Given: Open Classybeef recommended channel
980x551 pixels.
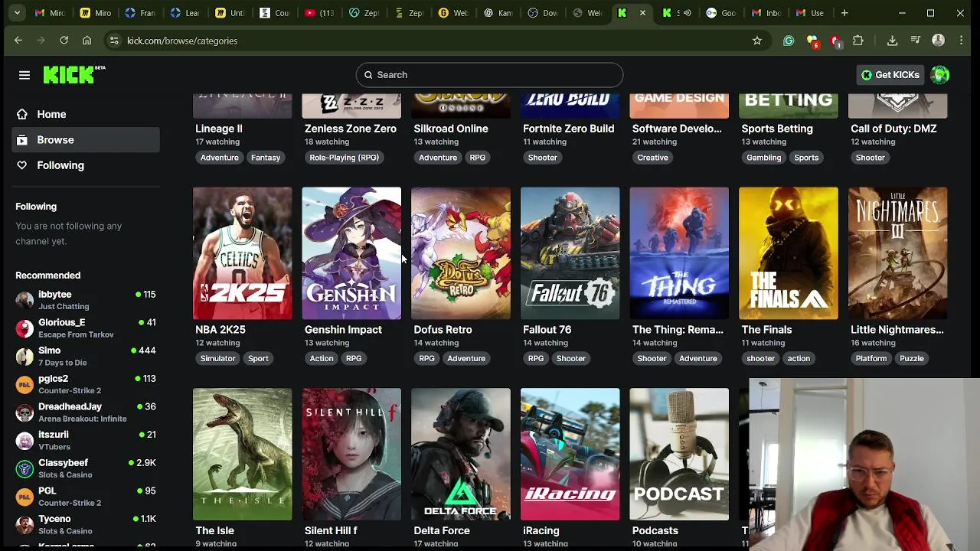Looking at the screenshot, I should coord(86,468).
